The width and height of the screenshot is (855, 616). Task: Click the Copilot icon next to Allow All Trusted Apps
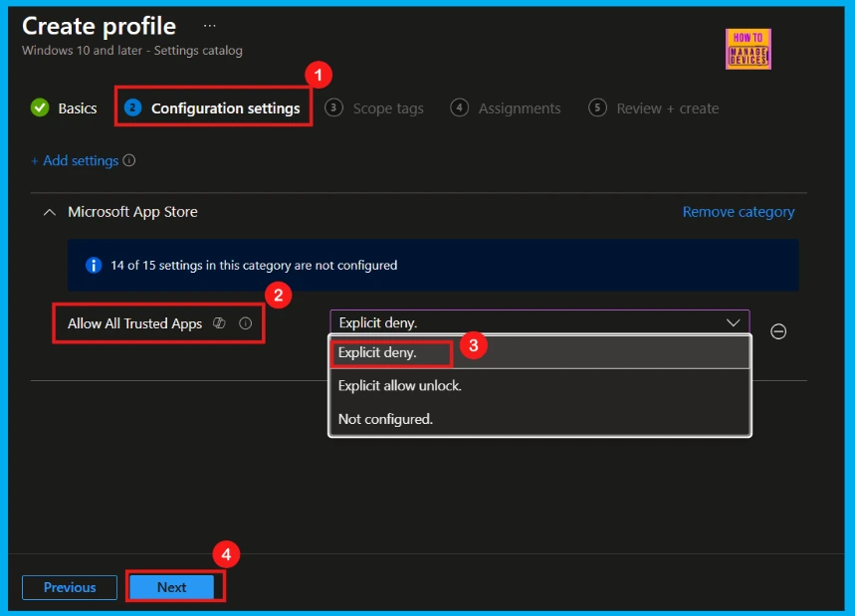(219, 323)
